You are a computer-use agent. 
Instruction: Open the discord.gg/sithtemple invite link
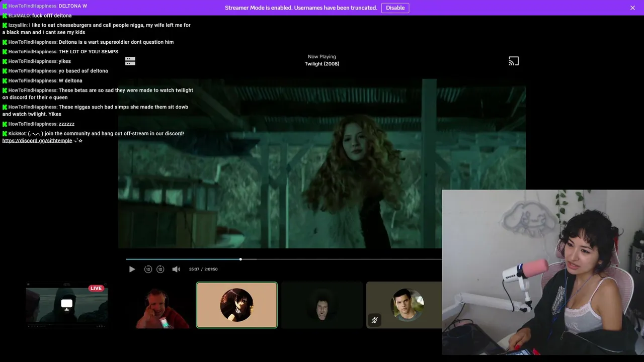[37, 141]
